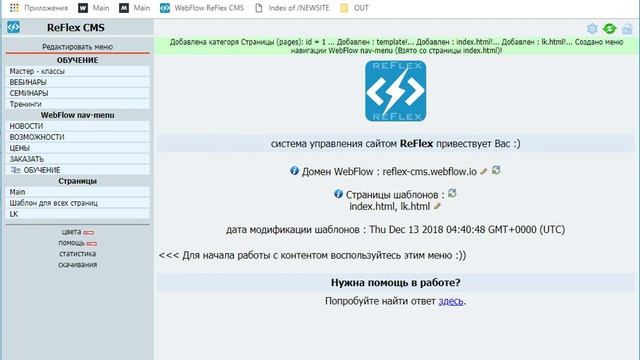
Task: Open ВЕБИНАРЫ menu item
Action: [x=78, y=82]
